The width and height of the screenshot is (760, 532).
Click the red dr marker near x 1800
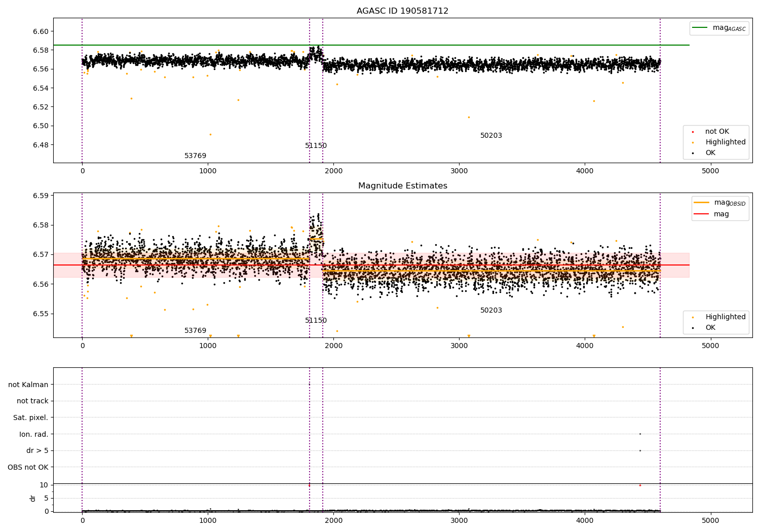point(309,485)
